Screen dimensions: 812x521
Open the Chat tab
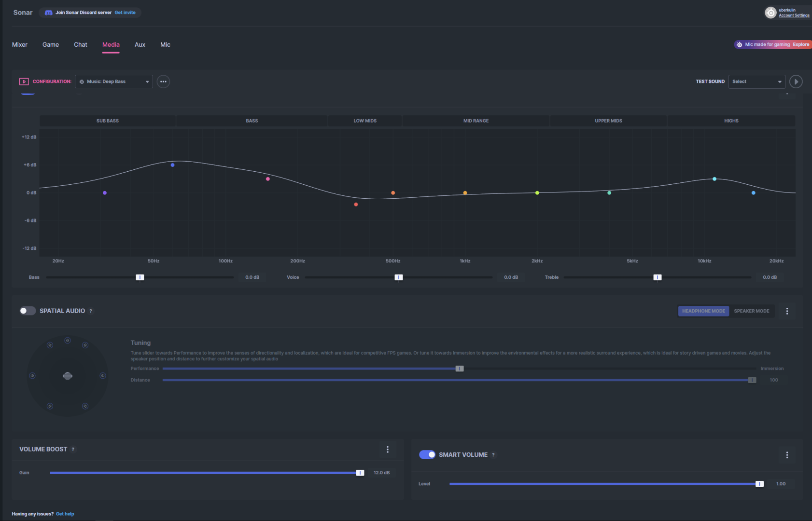tap(81, 45)
